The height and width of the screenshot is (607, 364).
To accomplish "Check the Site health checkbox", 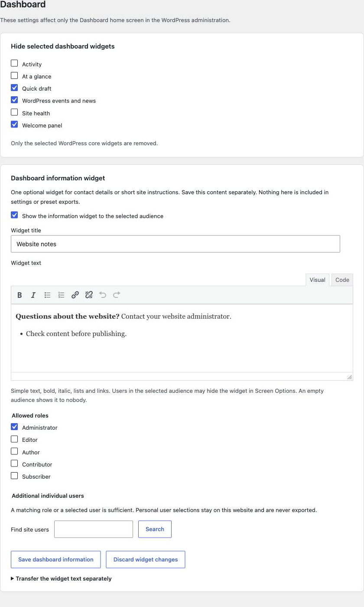I will point(14,112).
